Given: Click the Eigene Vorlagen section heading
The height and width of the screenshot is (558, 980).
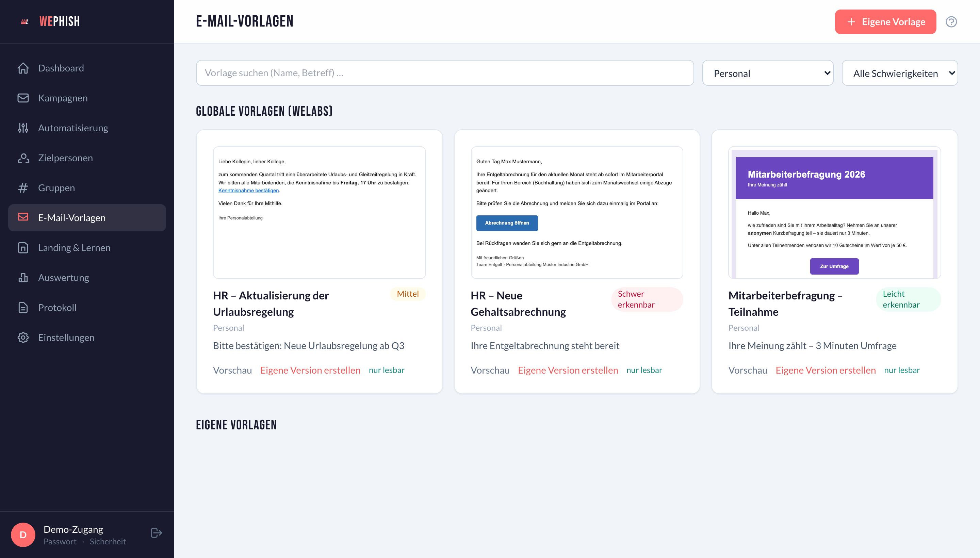Looking at the screenshot, I should click(x=236, y=425).
